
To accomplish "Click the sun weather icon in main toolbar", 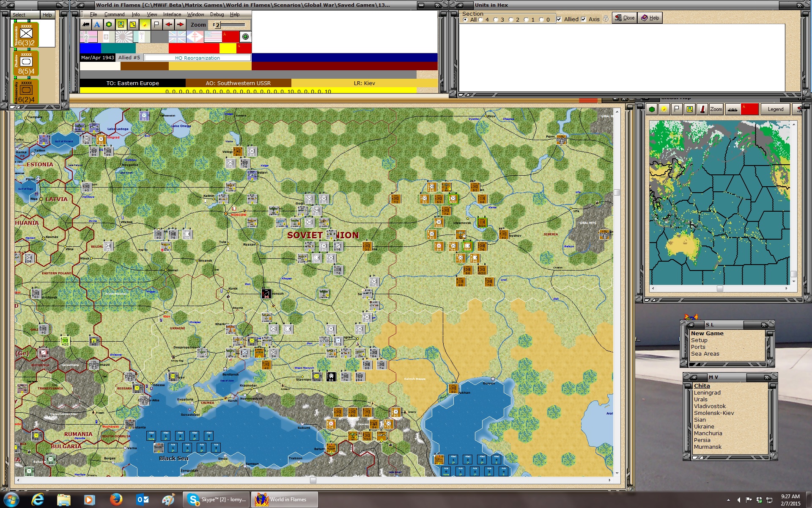I will (x=145, y=25).
